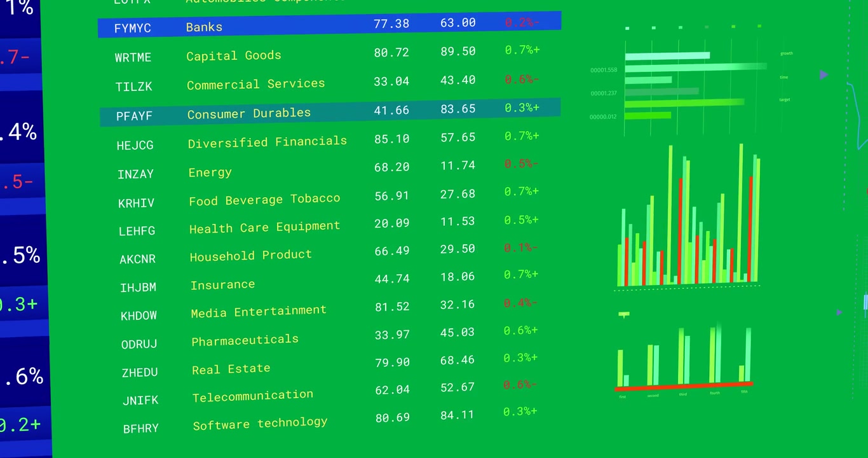Click the ZHEDU ticker symbol

coord(140,373)
